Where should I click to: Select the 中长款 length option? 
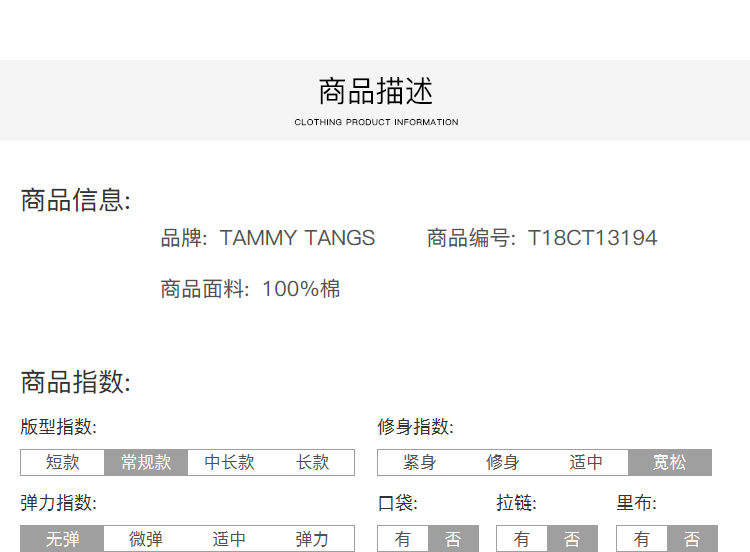click(229, 462)
